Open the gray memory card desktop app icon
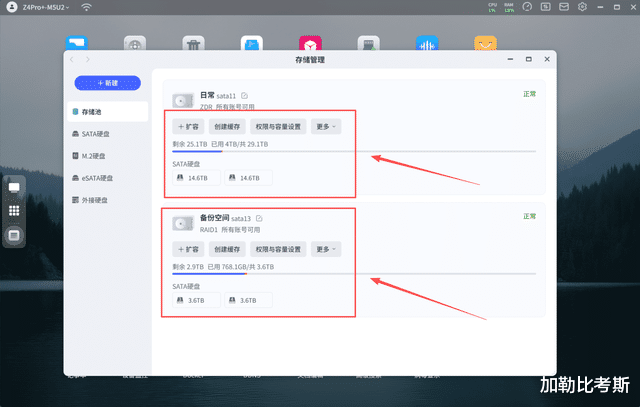The height and width of the screenshot is (407, 640). (369, 43)
